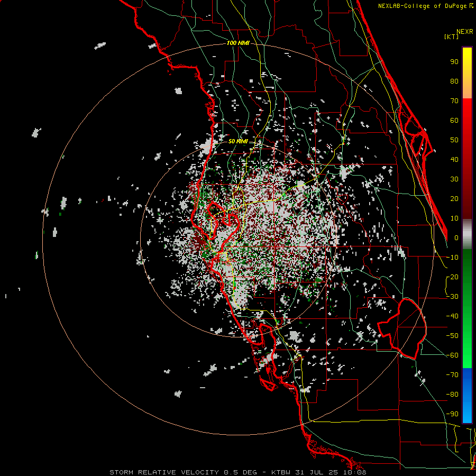
Task: Click the -10 value on the velocity scale
Action: click(x=452, y=258)
